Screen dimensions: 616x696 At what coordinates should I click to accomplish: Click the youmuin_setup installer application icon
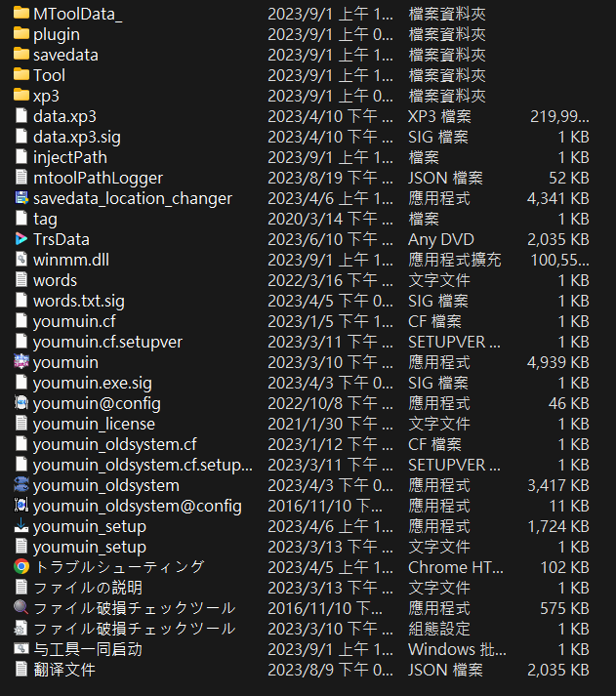tap(21, 525)
